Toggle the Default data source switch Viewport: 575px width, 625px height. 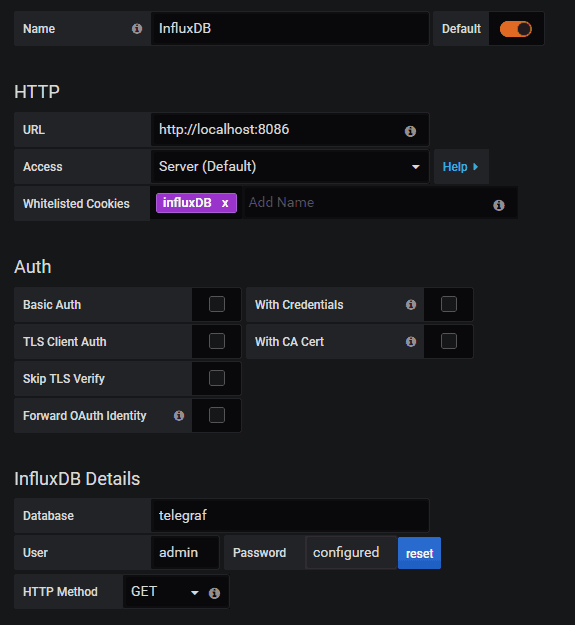(x=516, y=29)
